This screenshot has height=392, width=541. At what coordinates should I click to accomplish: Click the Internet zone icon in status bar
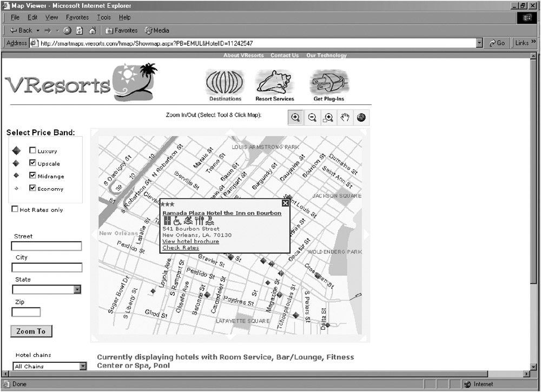tap(468, 384)
